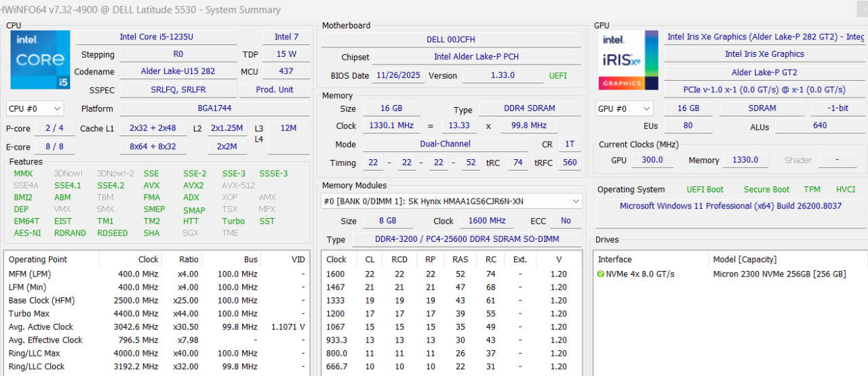Screen dimensions: 868x376
Task: Click the Secure Boot label
Action: click(x=766, y=190)
